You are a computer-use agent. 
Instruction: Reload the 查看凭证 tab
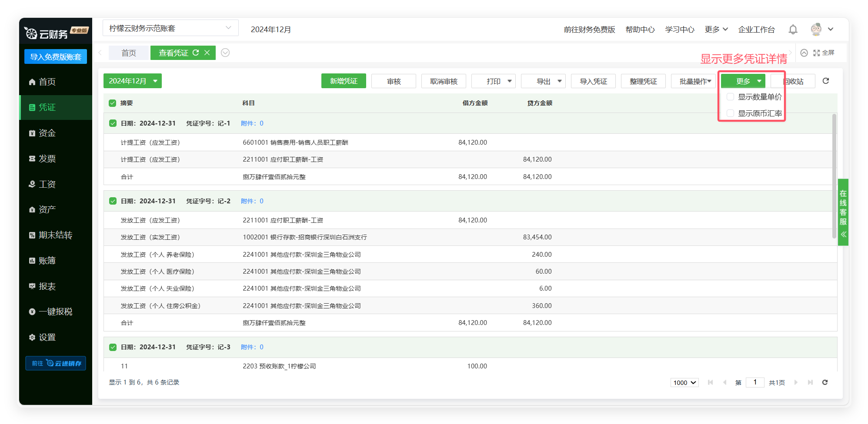click(x=196, y=53)
